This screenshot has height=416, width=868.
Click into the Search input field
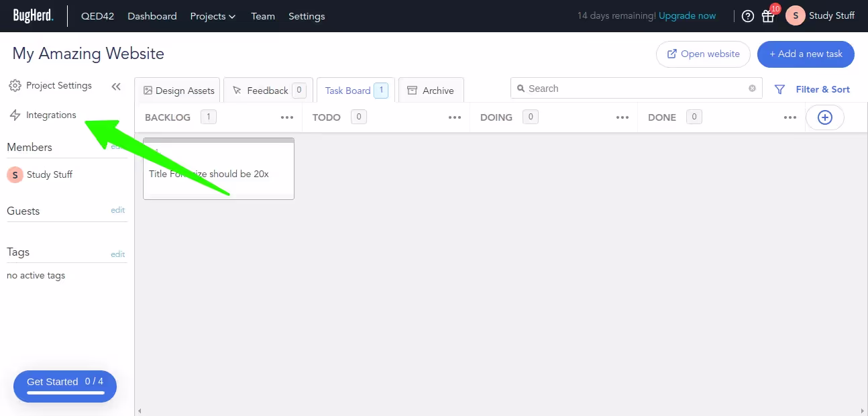tap(636, 89)
